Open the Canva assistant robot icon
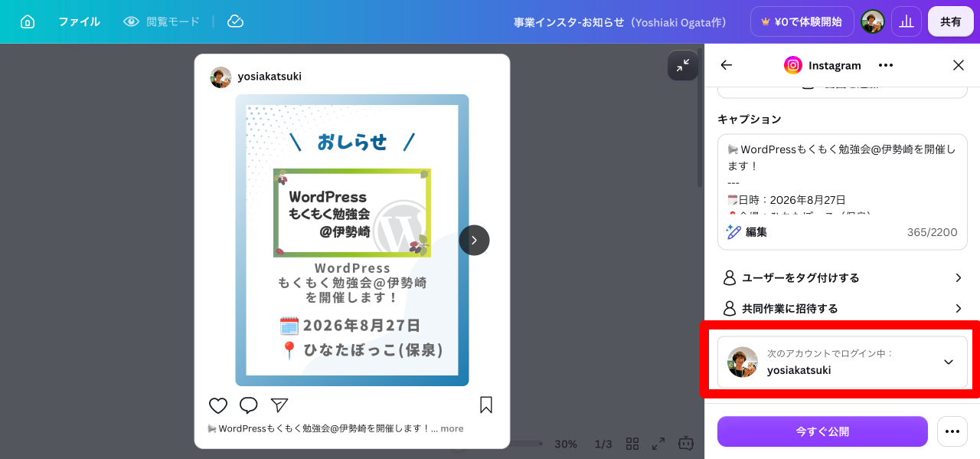 pos(686,443)
